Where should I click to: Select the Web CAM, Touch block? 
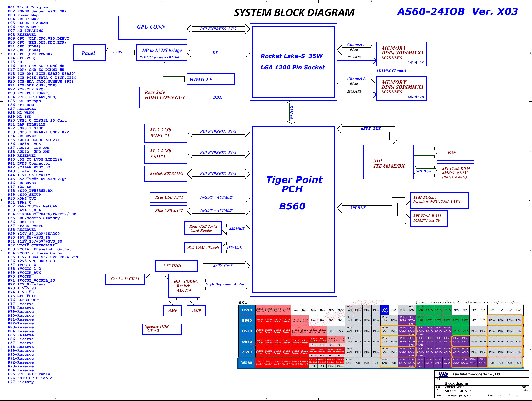203,248
